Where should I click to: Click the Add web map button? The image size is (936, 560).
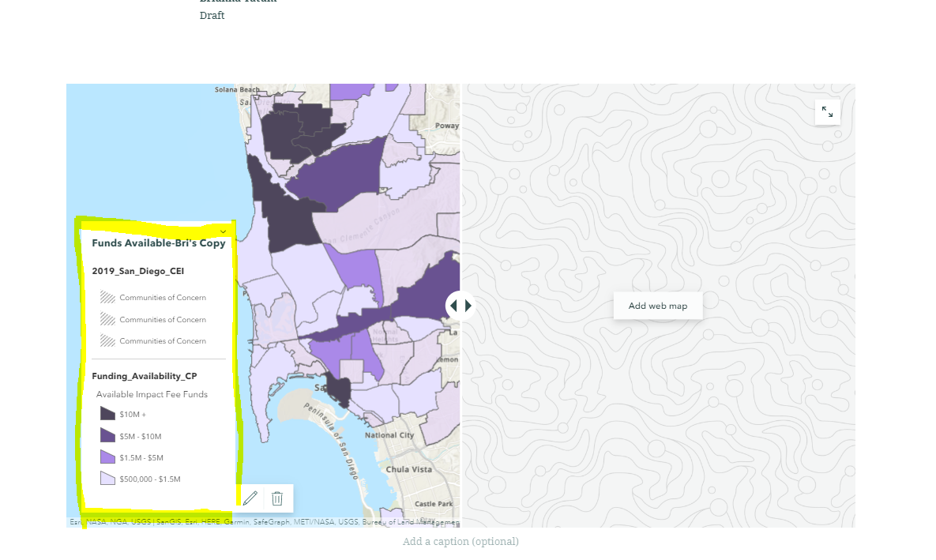point(657,305)
